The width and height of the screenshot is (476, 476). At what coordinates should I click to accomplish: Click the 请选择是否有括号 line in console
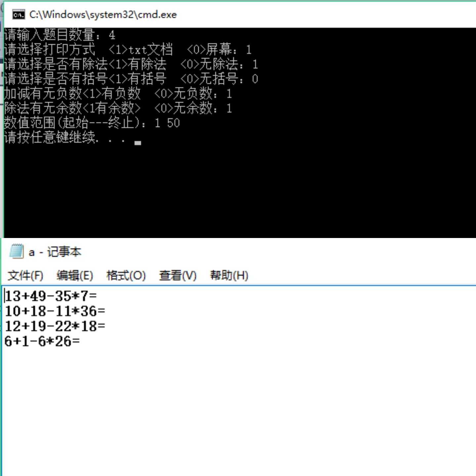[131, 79]
